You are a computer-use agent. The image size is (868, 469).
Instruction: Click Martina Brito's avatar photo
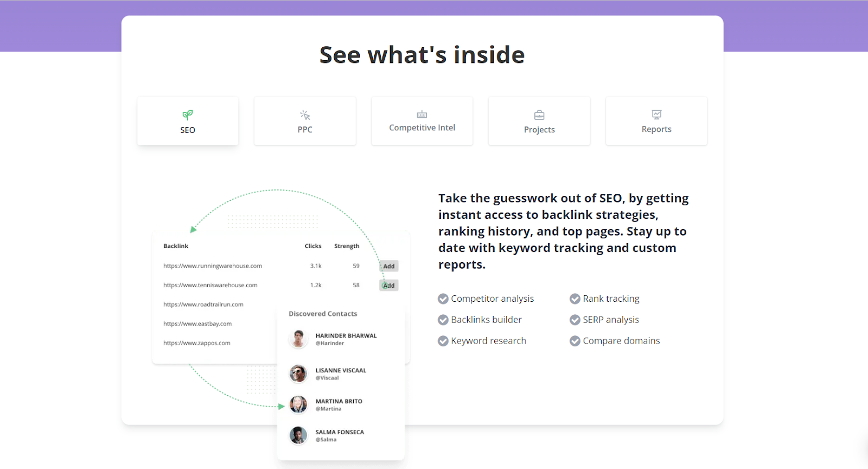298,404
